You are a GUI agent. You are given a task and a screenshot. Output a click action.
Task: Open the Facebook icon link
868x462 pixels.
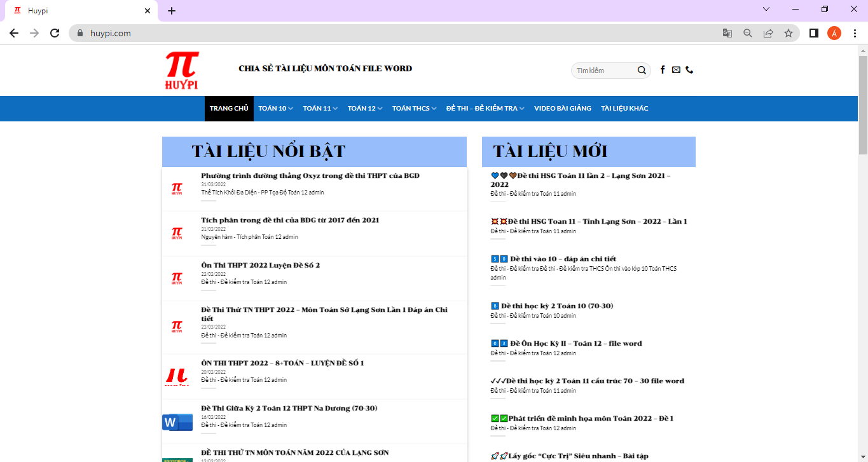(x=662, y=70)
